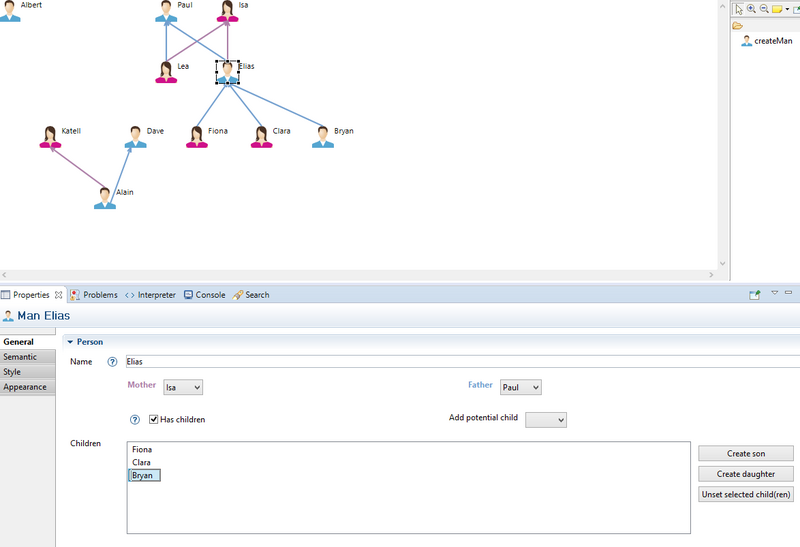Viewport: 800px width, 547px height.
Task: Select the Paul man node
Action: pos(166,11)
